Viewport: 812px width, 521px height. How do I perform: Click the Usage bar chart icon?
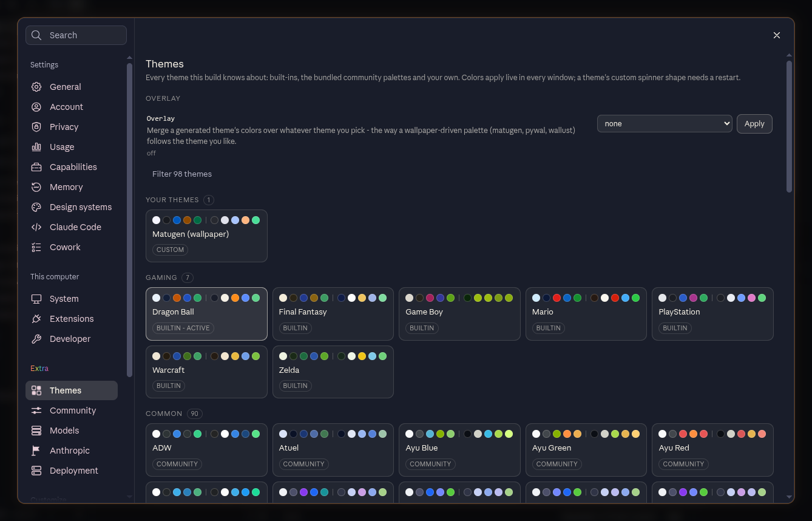[36, 147]
